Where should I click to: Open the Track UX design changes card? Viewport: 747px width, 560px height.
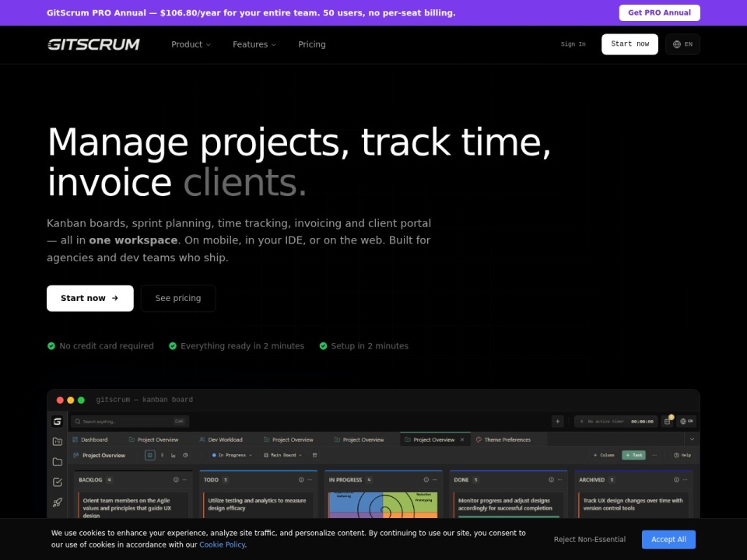pyautogui.click(x=633, y=505)
